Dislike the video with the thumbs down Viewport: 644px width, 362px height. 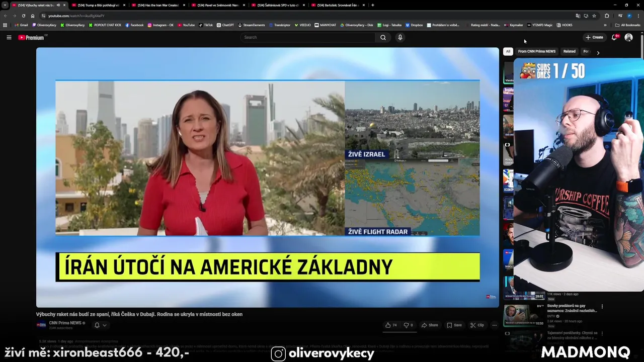(408, 325)
